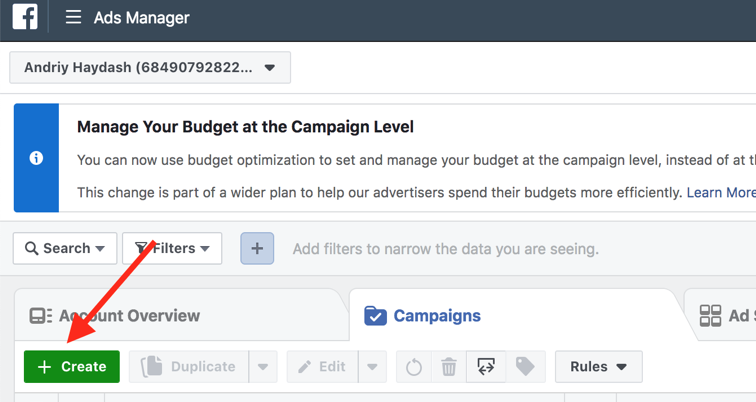Open the Rules dropdown menu
The width and height of the screenshot is (756, 402).
click(598, 367)
